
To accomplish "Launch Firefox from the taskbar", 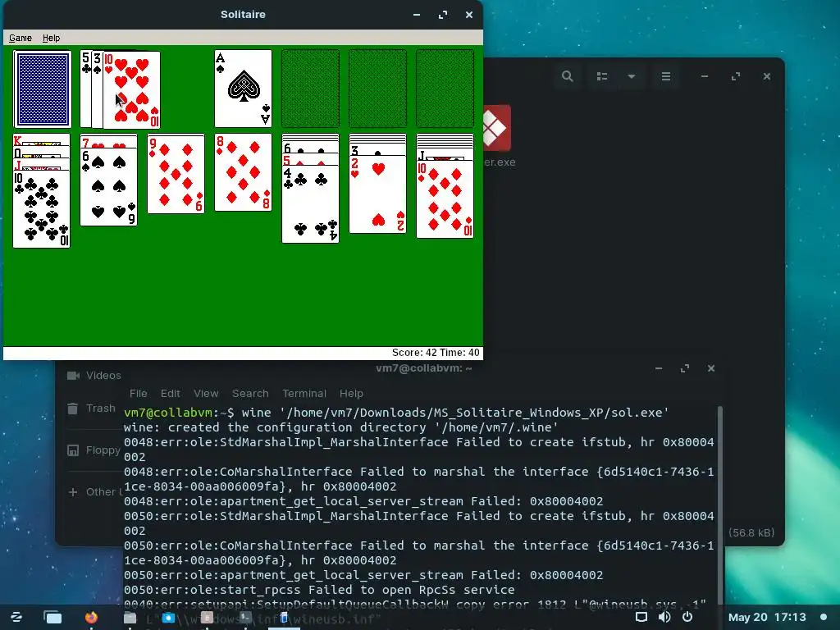I will pyautogui.click(x=92, y=617).
